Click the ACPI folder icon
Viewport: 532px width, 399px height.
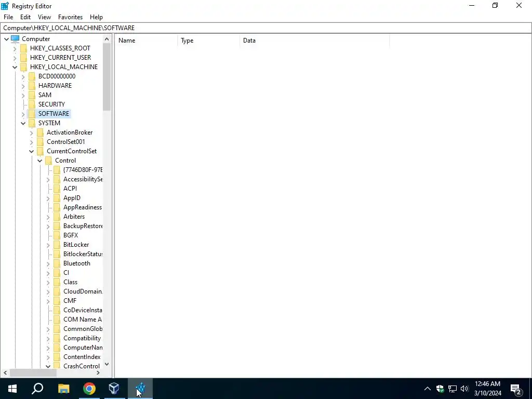(x=57, y=189)
